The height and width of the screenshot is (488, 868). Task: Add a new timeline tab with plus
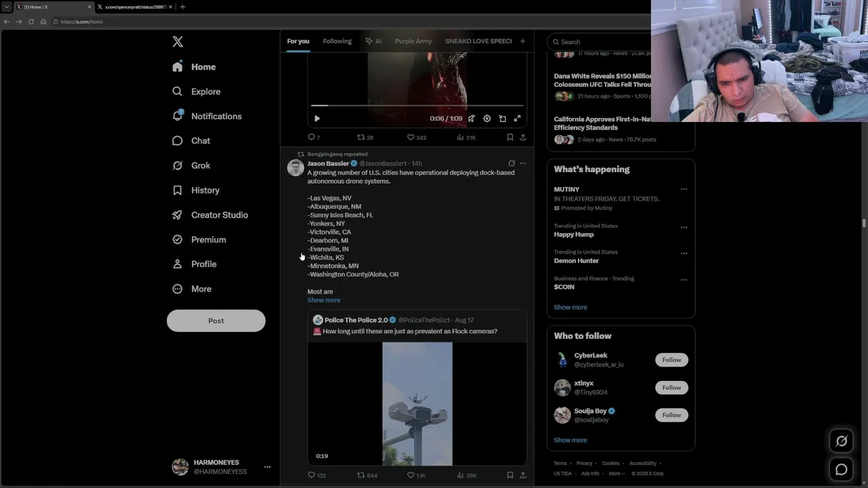522,41
